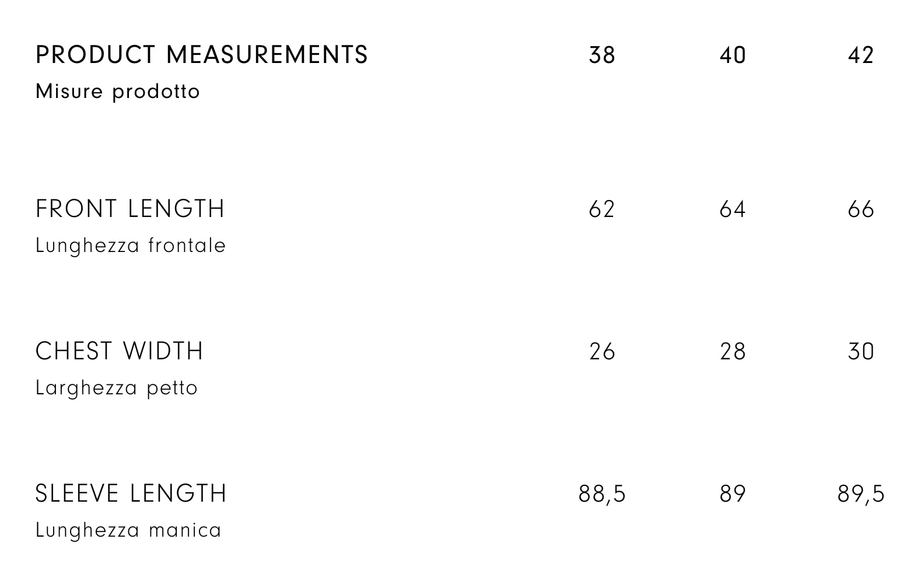Click chest width value 26
The height and width of the screenshot is (581, 924).
tap(602, 352)
